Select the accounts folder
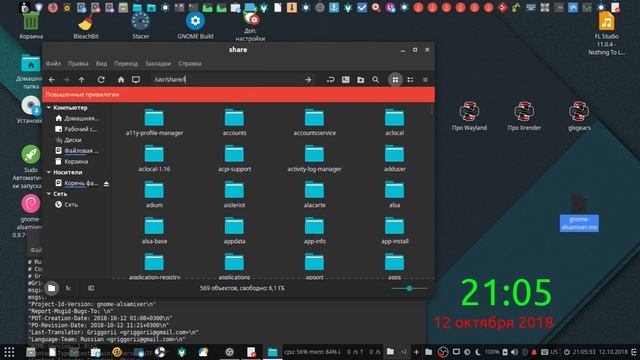The width and height of the screenshot is (640, 360). [234, 122]
